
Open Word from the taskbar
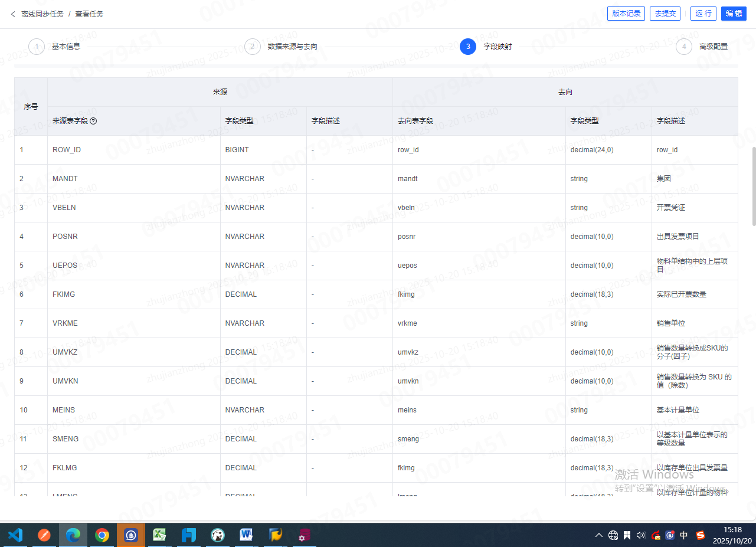click(x=246, y=535)
